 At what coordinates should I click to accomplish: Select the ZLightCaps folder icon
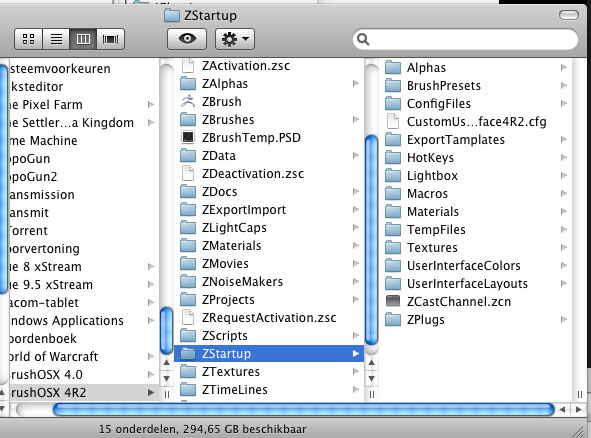coord(188,228)
